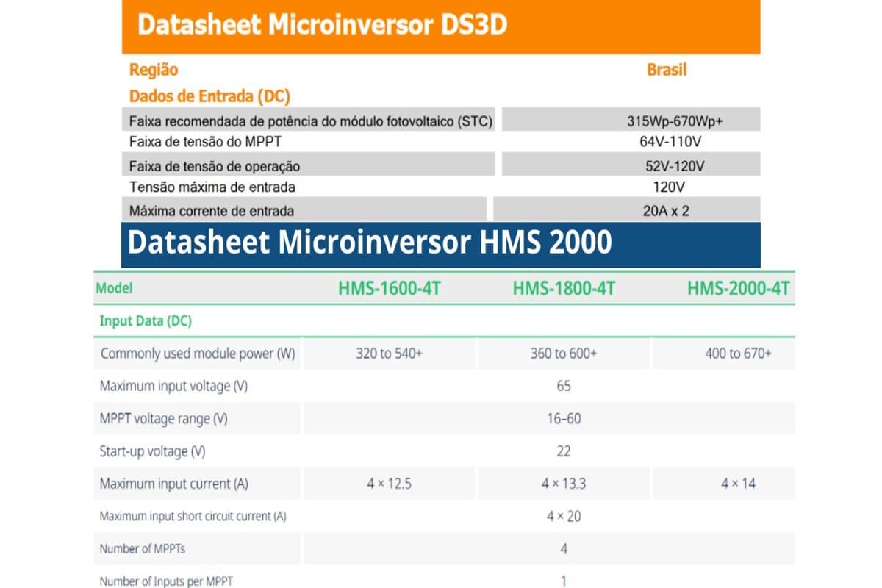Click the 'Datasheet Microinversor HMS 2000' heading
The image size is (882, 588).
370,243
